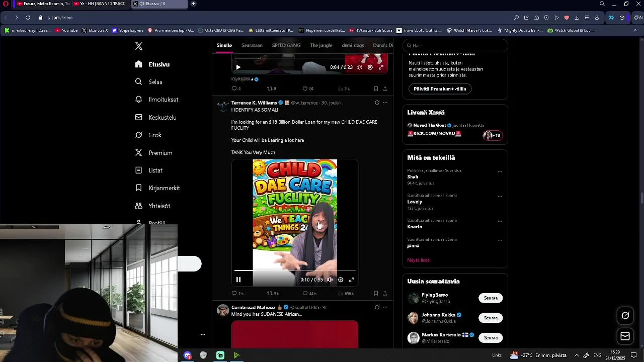Open weather widget showing -27°C
The width and height of the screenshot is (644, 362).
pyautogui.click(x=538, y=355)
